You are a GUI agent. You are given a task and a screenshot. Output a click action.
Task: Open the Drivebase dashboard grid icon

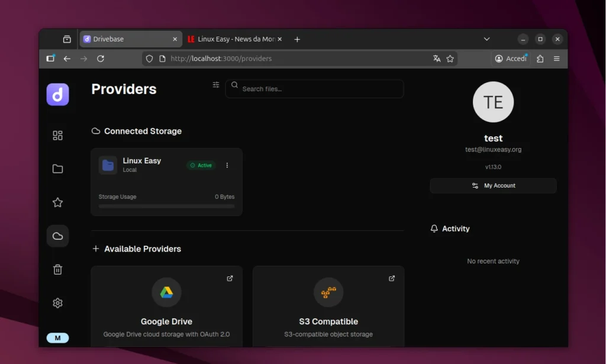coord(57,135)
